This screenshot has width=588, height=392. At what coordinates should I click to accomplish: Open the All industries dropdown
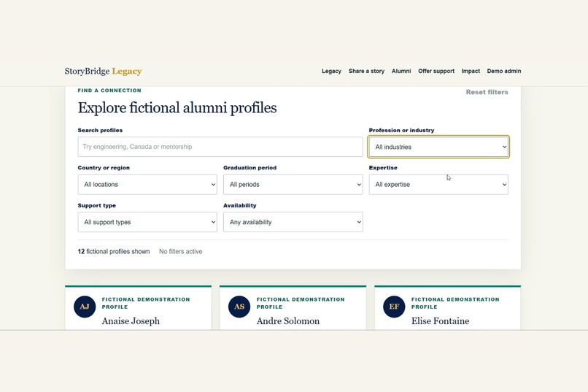coord(438,147)
